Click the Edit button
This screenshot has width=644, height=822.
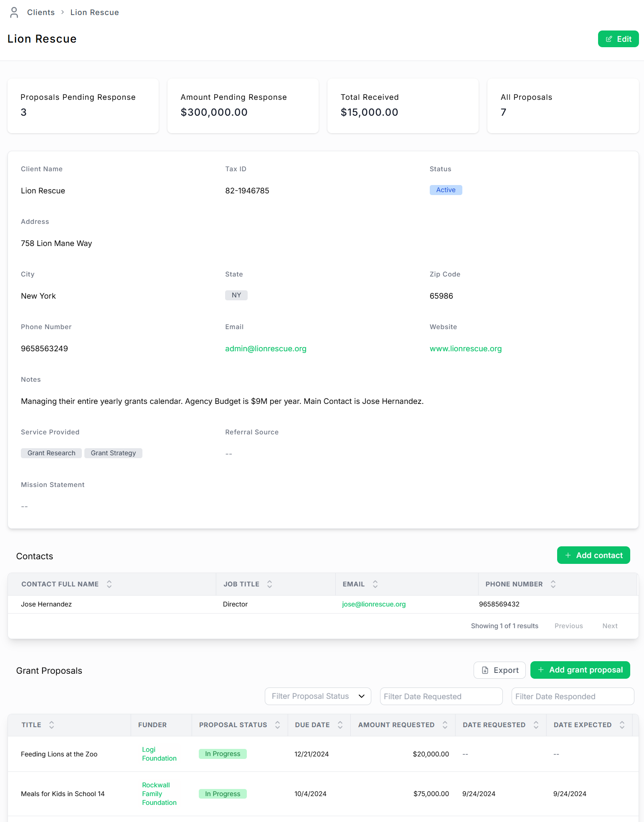tap(618, 39)
